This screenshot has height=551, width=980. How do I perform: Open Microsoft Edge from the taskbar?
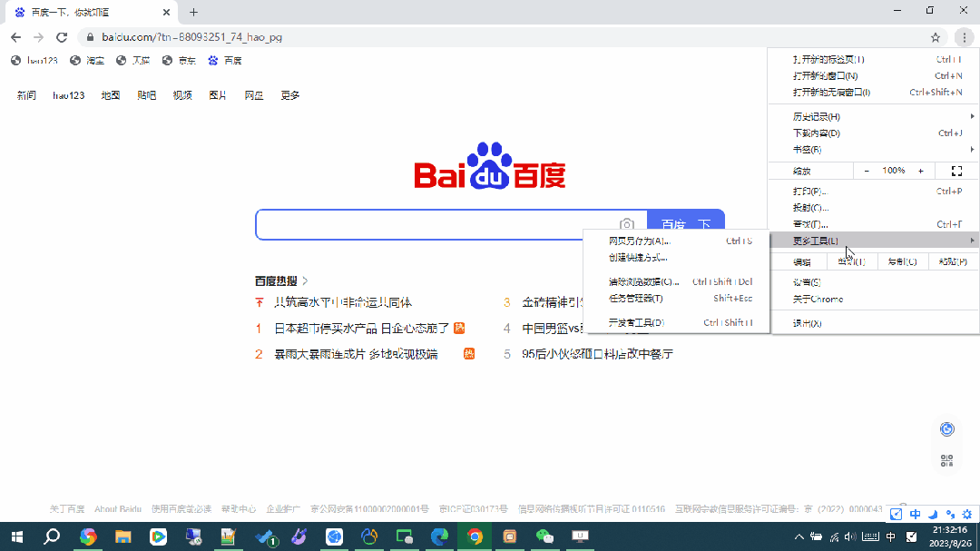pyautogui.click(x=439, y=536)
